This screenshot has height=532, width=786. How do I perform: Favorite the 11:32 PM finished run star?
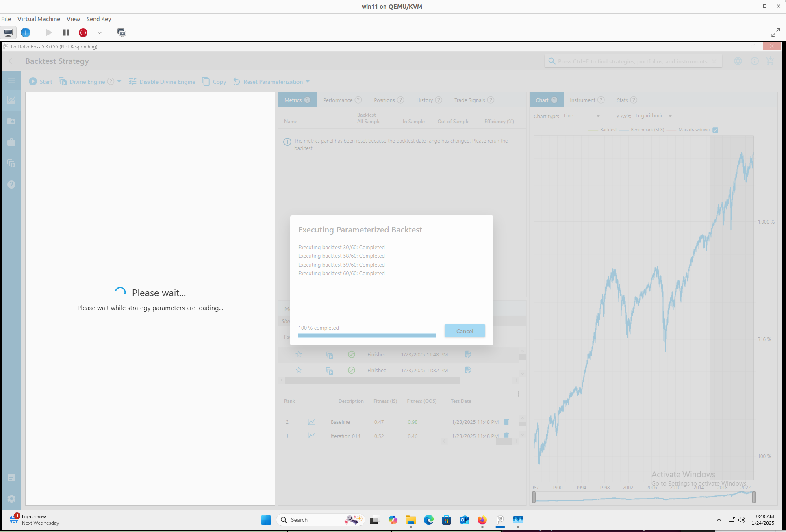pyautogui.click(x=299, y=370)
